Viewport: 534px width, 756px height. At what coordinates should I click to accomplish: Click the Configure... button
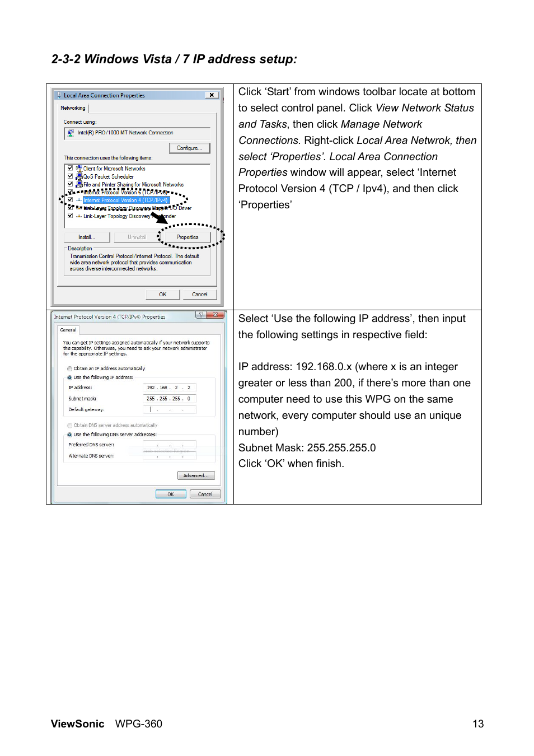point(189,148)
